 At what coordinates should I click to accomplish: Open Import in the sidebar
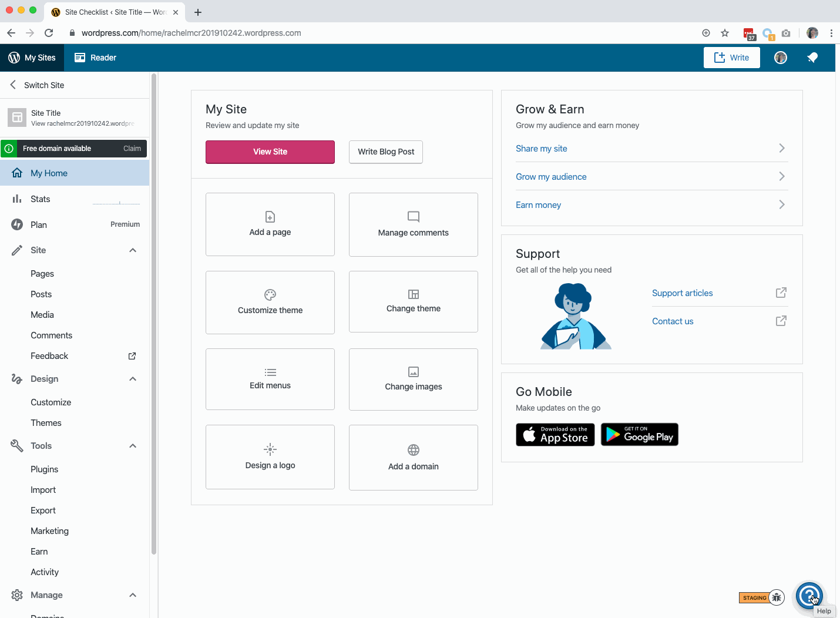click(x=43, y=490)
